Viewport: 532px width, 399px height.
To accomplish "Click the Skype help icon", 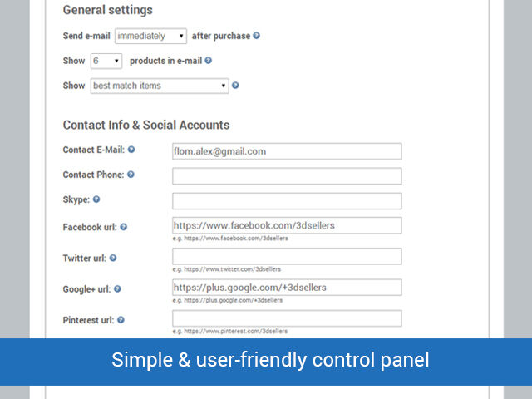I will (x=96, y=200).
